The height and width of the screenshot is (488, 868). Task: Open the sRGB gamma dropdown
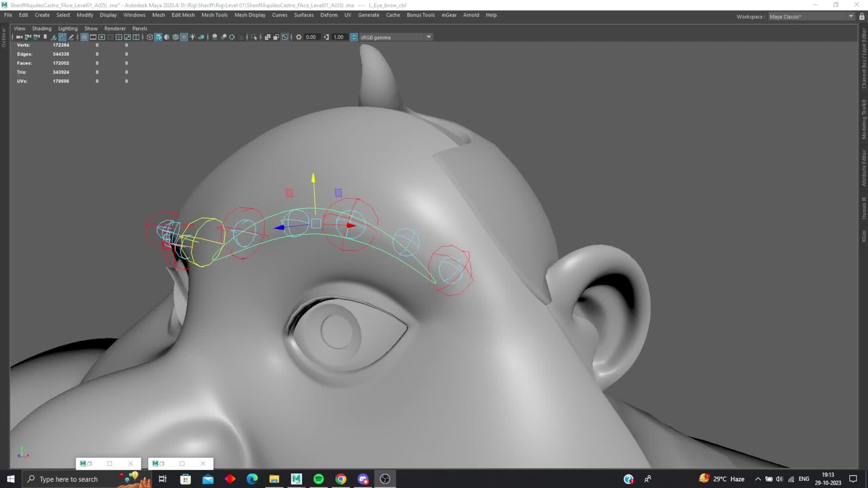[428, 37]
